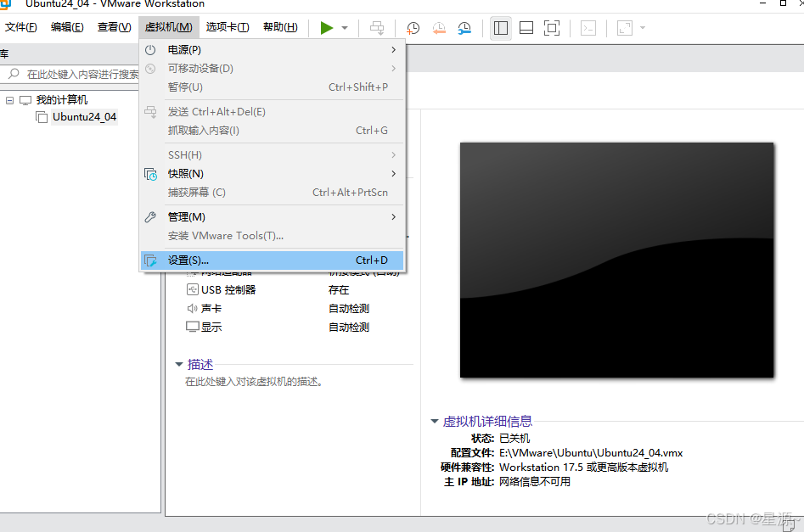The width and height of the screenshot is (804, 532).
Task: Click 可移动设备(D) menu item
Action: click(272, 68)
